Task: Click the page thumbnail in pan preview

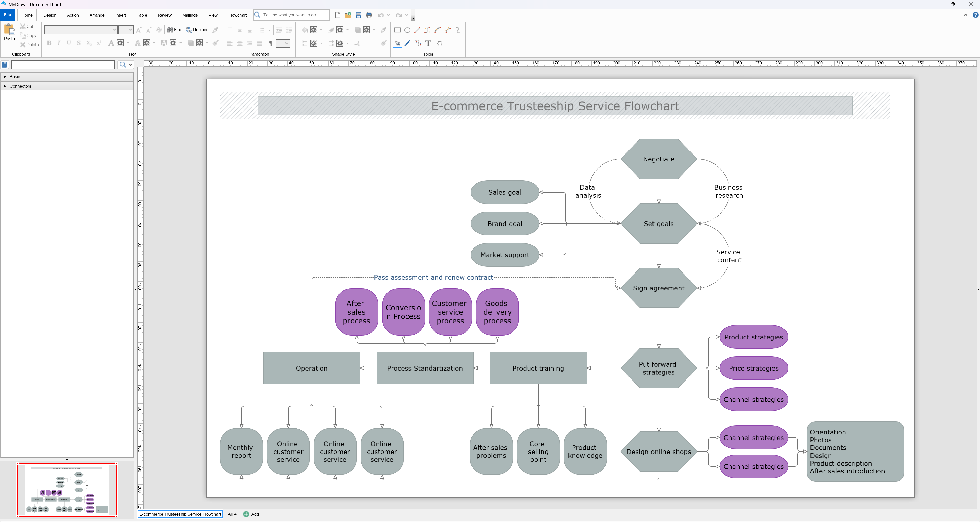Action: 67,490
